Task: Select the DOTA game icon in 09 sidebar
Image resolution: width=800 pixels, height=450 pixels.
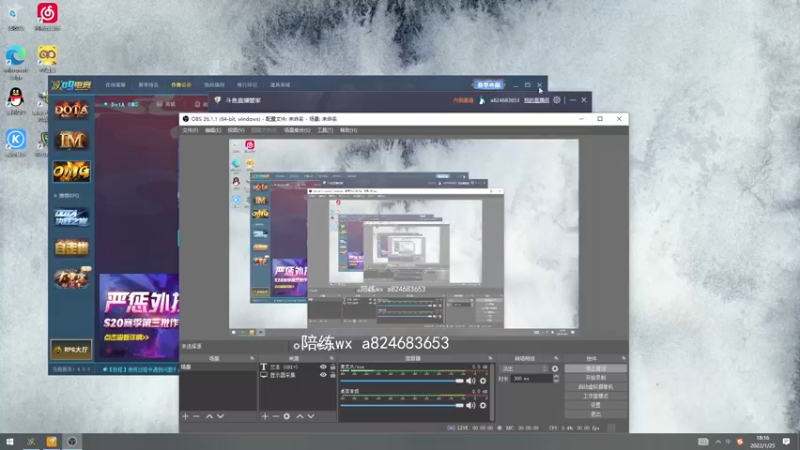Action: pos(71,110)
